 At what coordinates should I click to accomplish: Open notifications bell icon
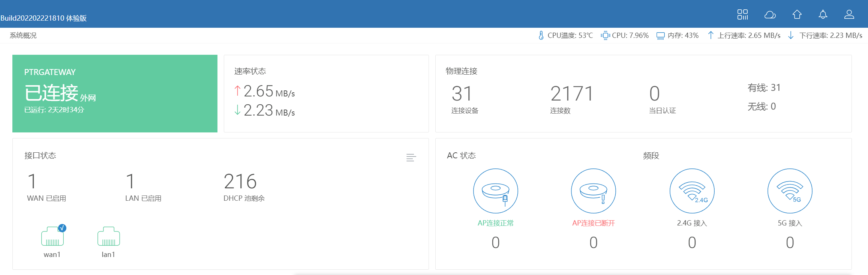coord(823,15)
